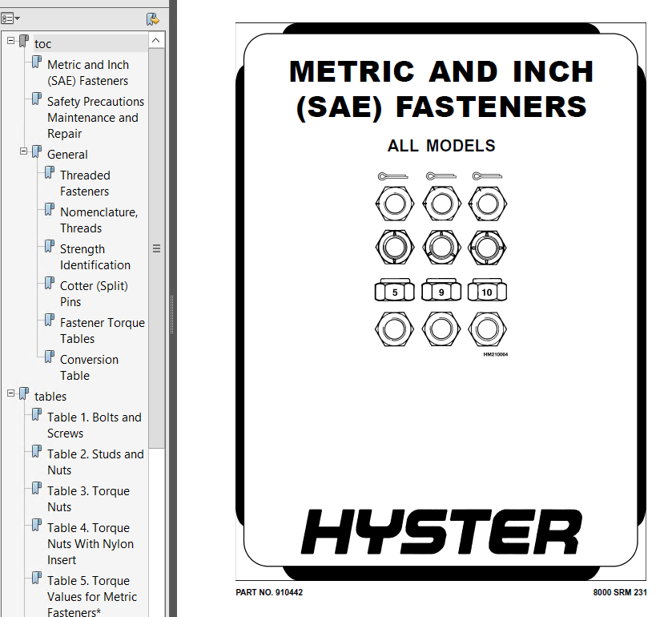Click the nut illustration labeled 10
672x617 pixels.
[487, 291]
